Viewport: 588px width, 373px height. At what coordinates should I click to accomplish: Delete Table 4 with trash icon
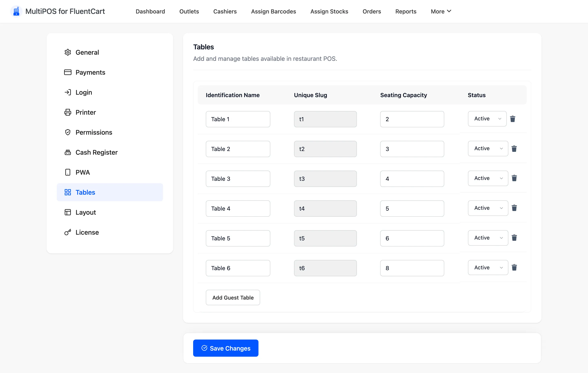coord(514,208)
